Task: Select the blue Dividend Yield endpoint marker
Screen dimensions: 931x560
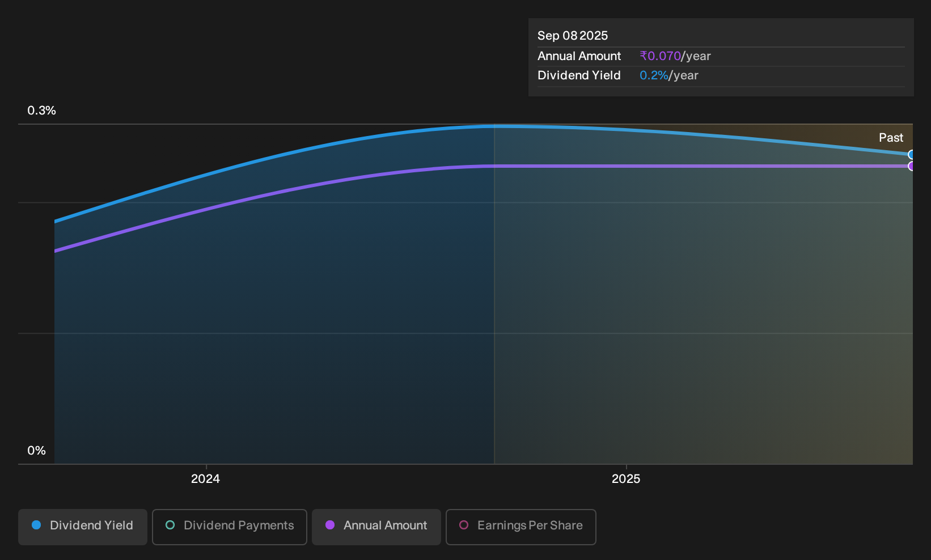Action: click(912, 155)
